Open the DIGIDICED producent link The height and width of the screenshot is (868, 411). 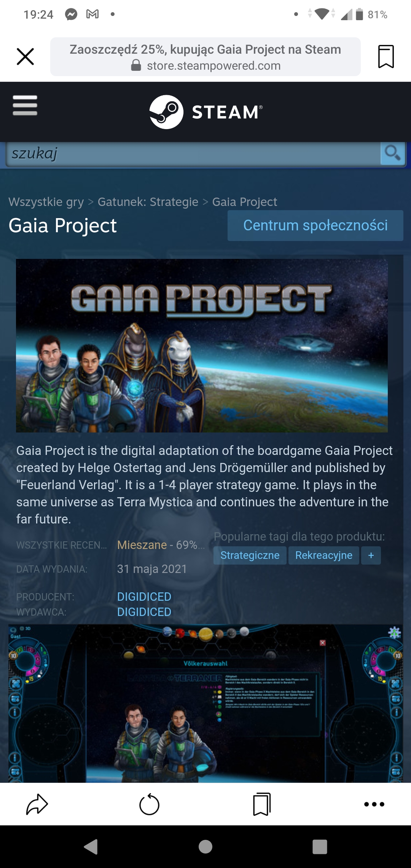(x=144, y=597)
